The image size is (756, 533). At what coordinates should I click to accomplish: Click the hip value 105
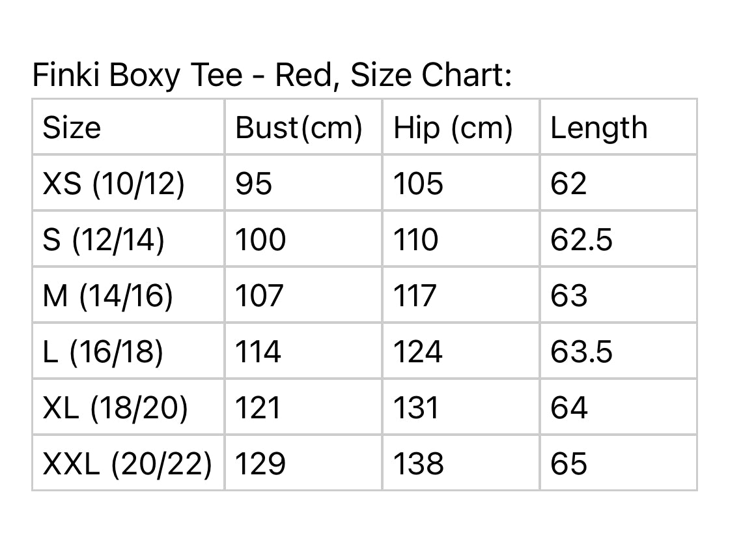pos(418,184)
